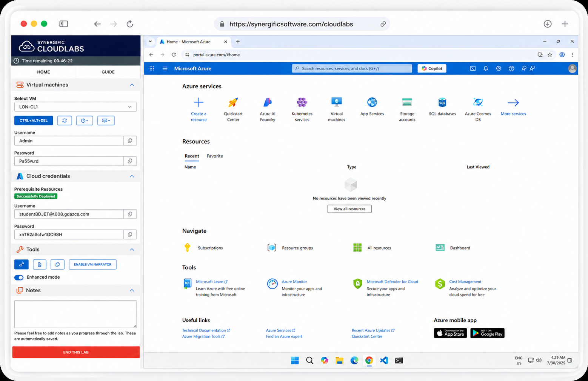Open Subscriptions in Navigate section

(203, 248)
